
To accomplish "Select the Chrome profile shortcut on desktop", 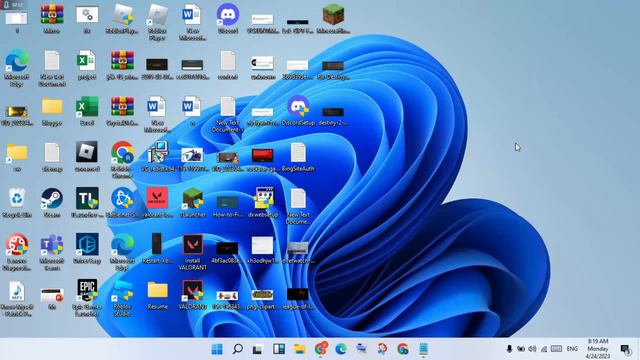I will tap(122, 153).
